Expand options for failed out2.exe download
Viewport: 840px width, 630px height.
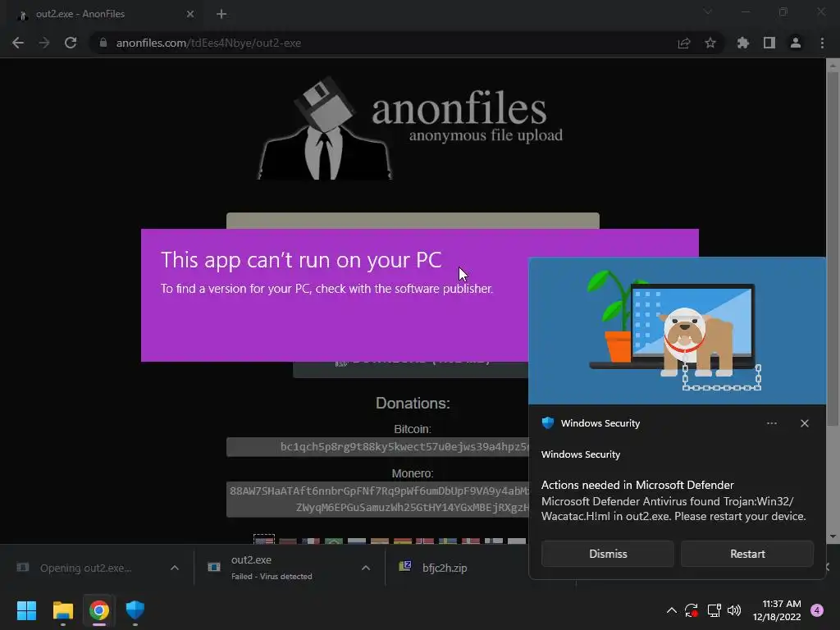366,568
